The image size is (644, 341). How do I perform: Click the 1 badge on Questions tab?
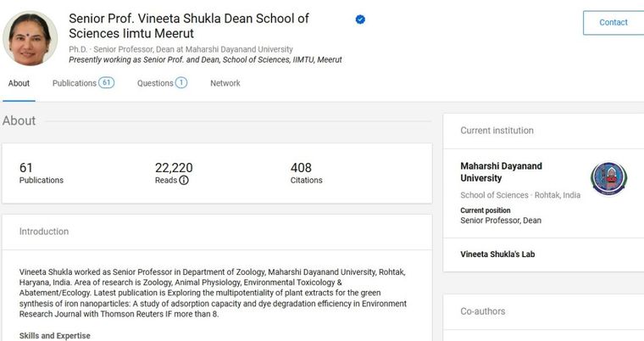pyautogui.click(x=181, y=83)
